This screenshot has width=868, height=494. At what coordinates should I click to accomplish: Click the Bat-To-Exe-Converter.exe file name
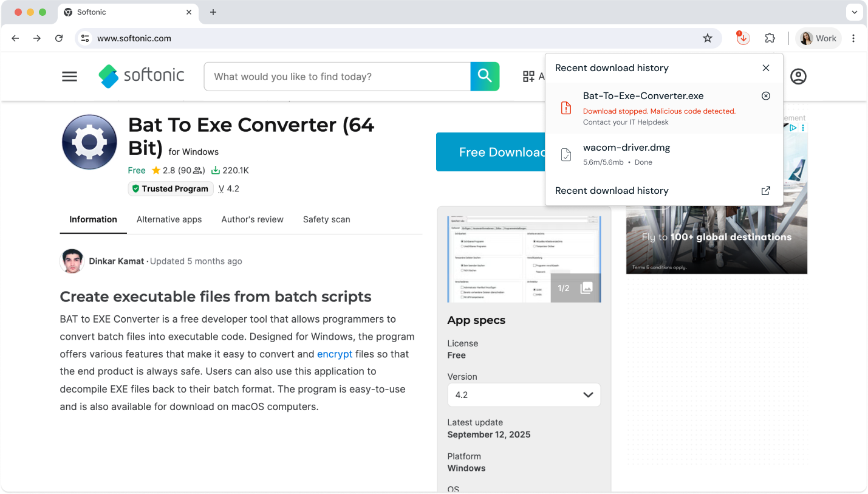coord(643,96)
